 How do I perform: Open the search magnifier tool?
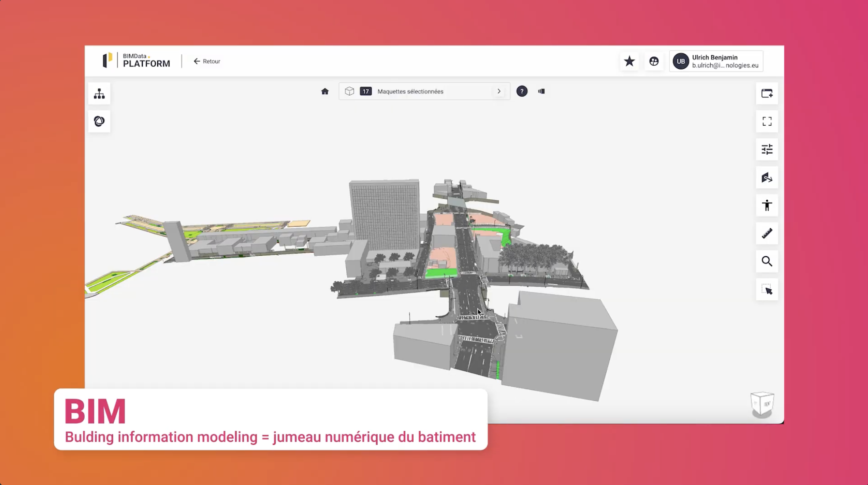pyautogui.click(x=767, y=261)
